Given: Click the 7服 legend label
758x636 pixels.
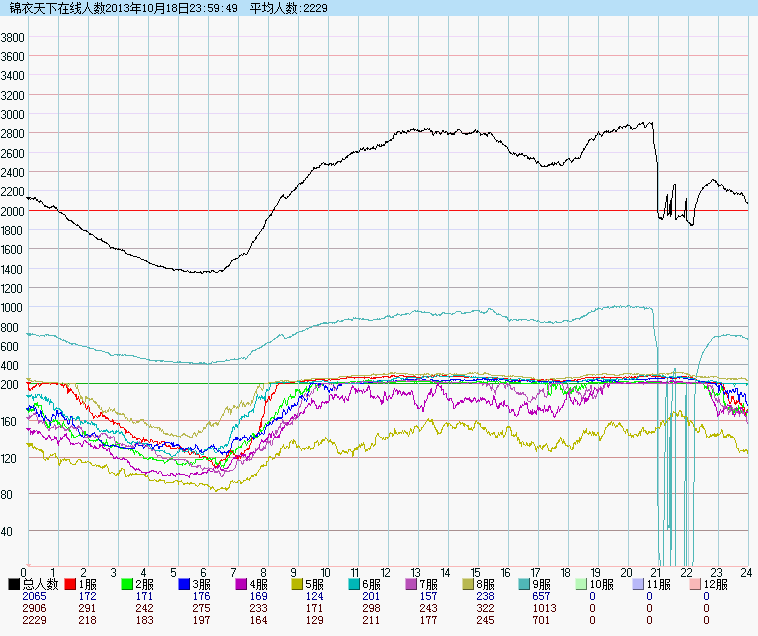Looking at the screenshot, I should 430,583.
